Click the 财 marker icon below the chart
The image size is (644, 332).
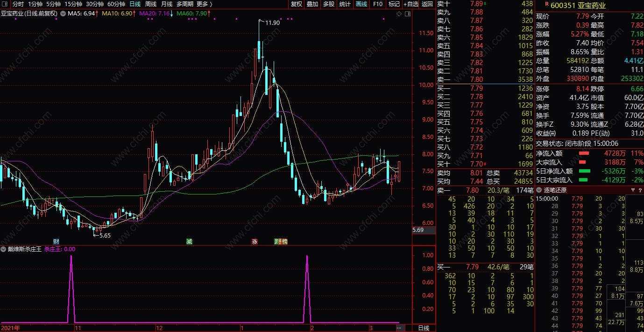56,242
